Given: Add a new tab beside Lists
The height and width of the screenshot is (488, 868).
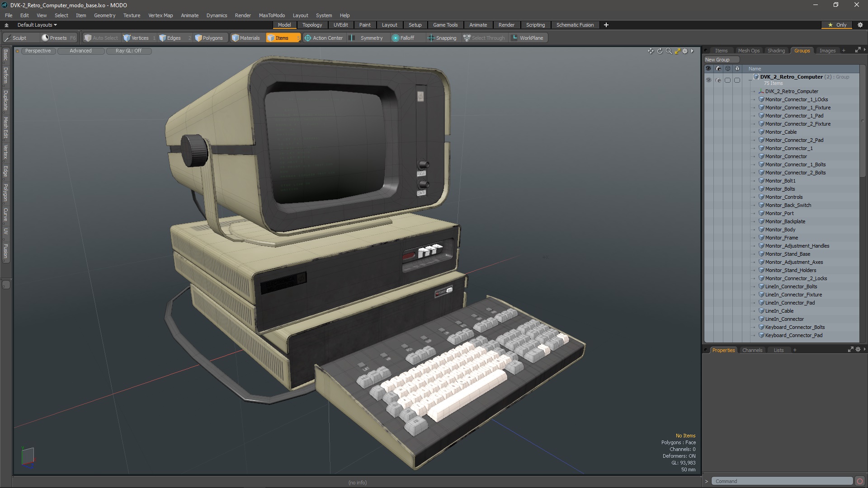Looking at the screenshot, I should [x=795, y=350].
